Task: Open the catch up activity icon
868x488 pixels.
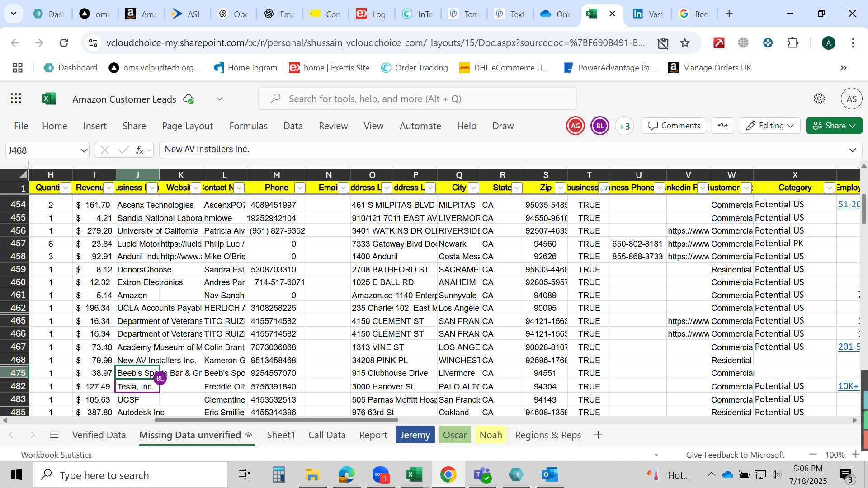Action: [x=723, y=126]
